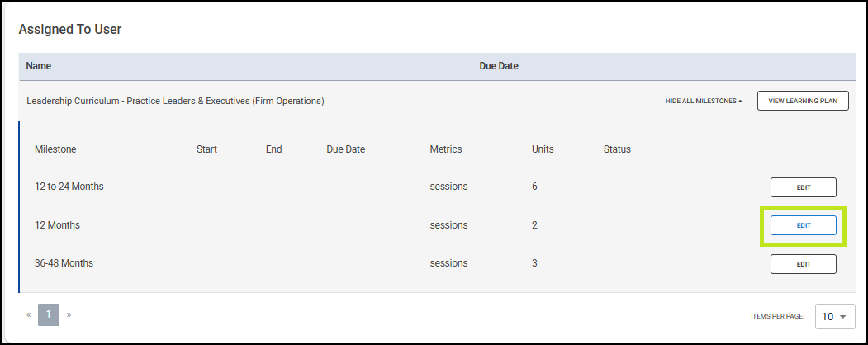The width and height of the screenshot is (868, 345).
Task: Go to next page arrow
Action: tap(69, 314)
